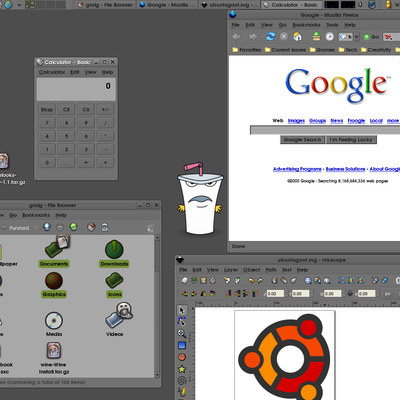400x400 pixels.
Task: Open the Games bookmarks folder in Firefox
Action: (322, 50)
